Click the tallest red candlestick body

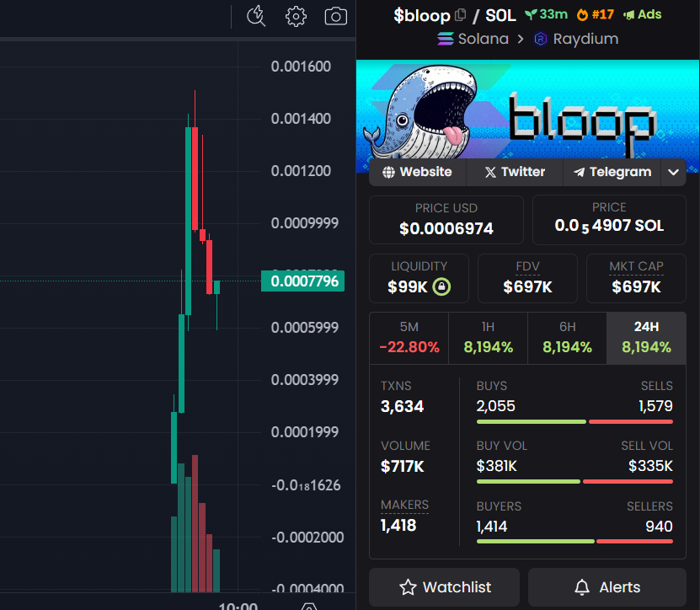(195, 179)
